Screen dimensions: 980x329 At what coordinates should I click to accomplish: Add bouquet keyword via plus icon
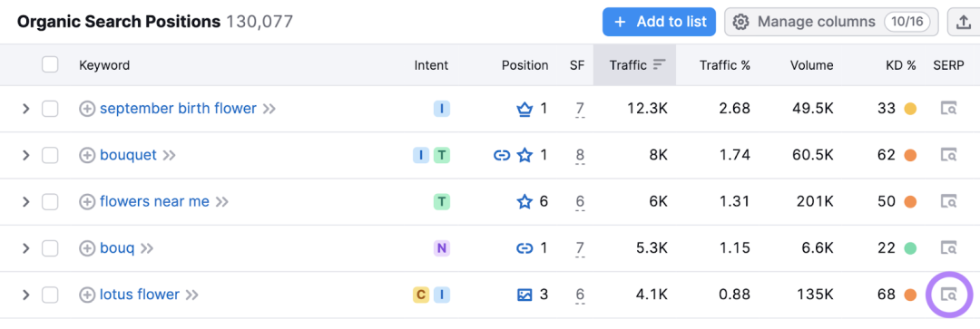pyautogui.click(x=87, y=156)
